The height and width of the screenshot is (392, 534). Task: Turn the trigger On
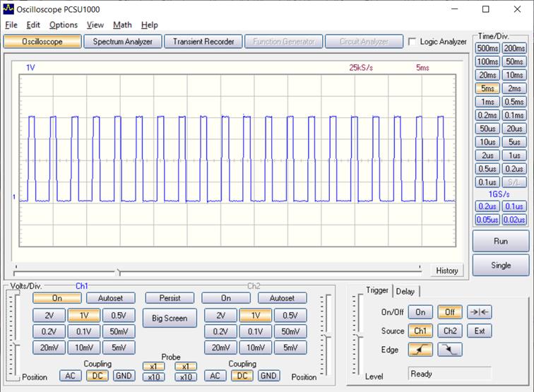[420, 312]
